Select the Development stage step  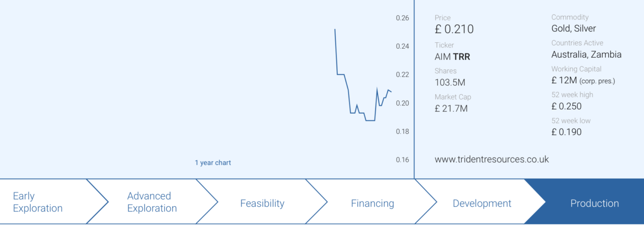tap(482, 203)
